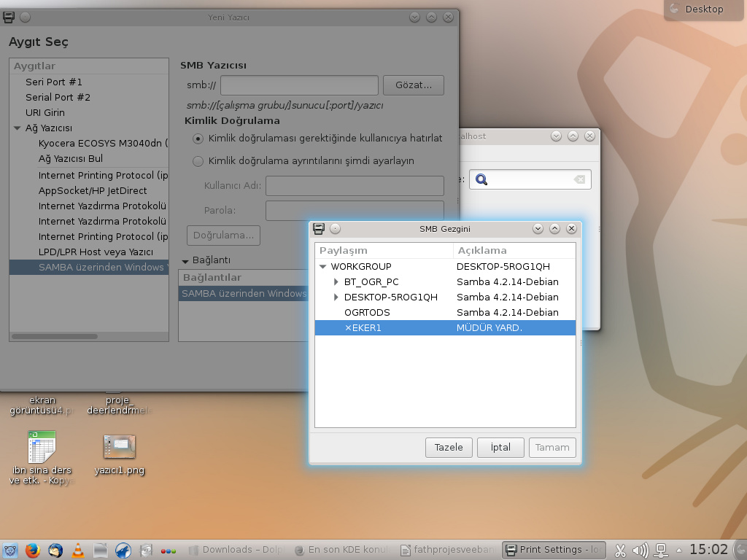Open the volume control in system tray
Image resolution: width=747 pixels, height=560 pixels.
(x=640, y=551)
